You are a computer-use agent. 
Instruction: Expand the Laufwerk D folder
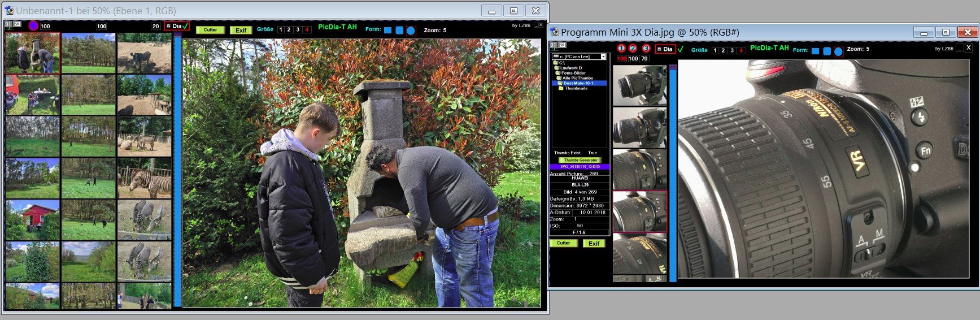(570, 68)
